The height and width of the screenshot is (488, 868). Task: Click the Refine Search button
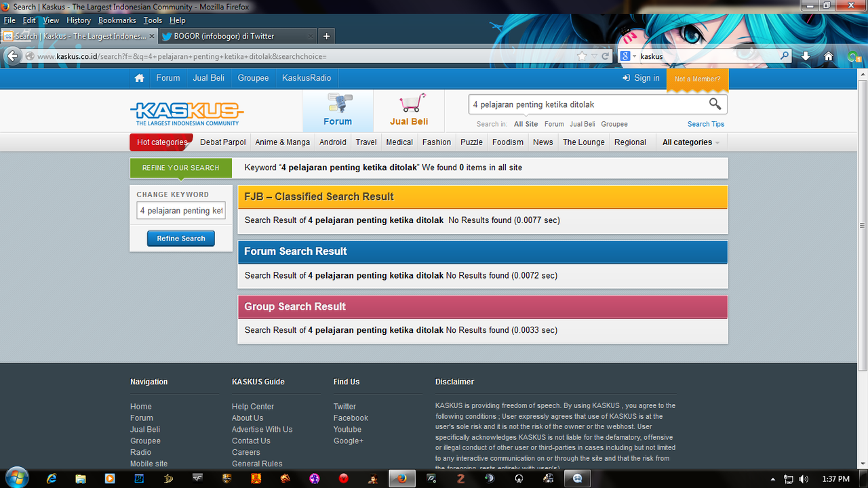coord(181,239)
